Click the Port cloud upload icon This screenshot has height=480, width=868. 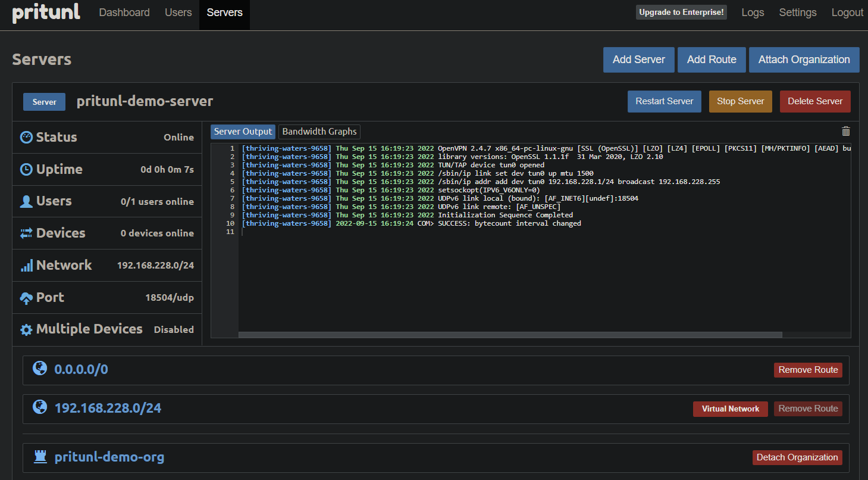pyautogui.click(x=26, y=298)
